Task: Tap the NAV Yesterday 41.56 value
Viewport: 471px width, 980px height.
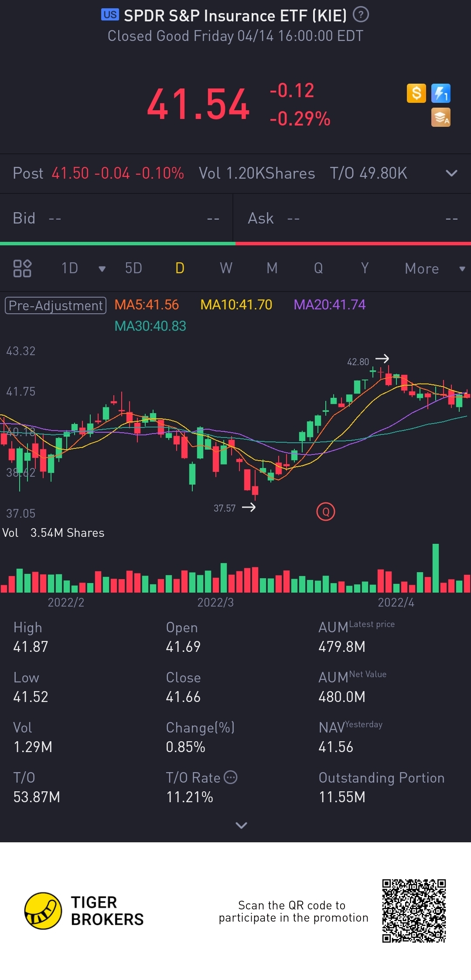Action: [336, 747]
